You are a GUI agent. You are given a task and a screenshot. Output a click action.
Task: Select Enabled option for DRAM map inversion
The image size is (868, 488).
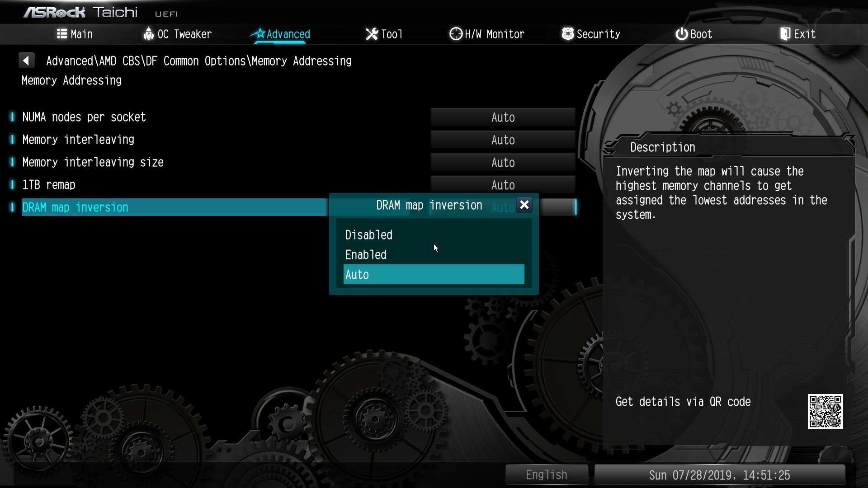tap(365, 254)
